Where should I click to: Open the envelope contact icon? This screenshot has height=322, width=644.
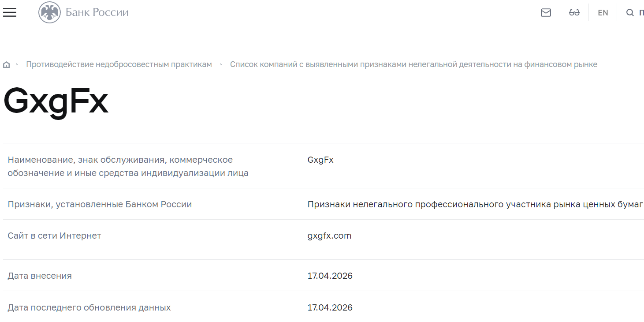tap(545, 12)
